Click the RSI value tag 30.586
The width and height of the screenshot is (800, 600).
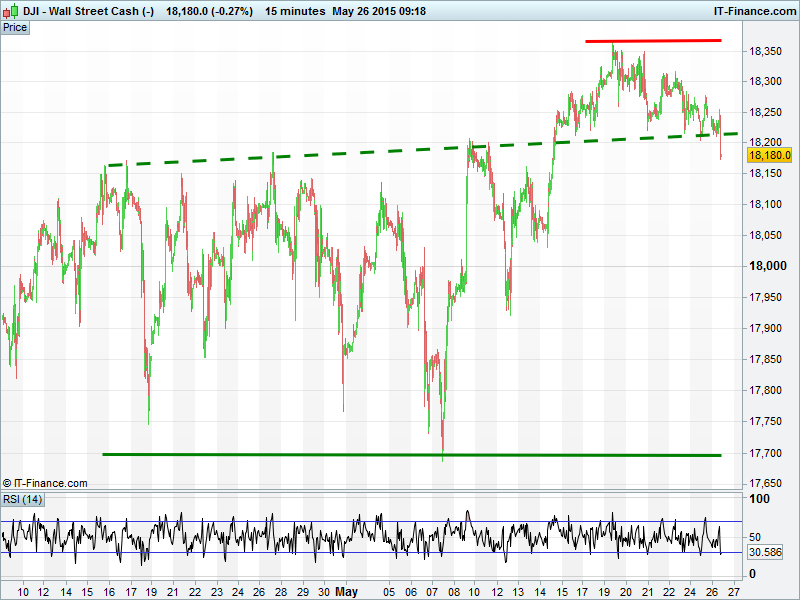tap(767, 552)
